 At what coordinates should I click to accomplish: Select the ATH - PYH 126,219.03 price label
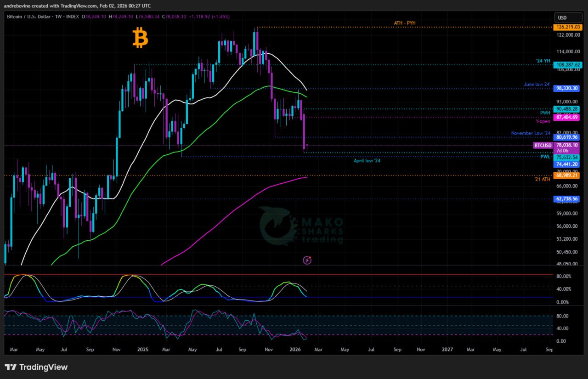point(567,28)
